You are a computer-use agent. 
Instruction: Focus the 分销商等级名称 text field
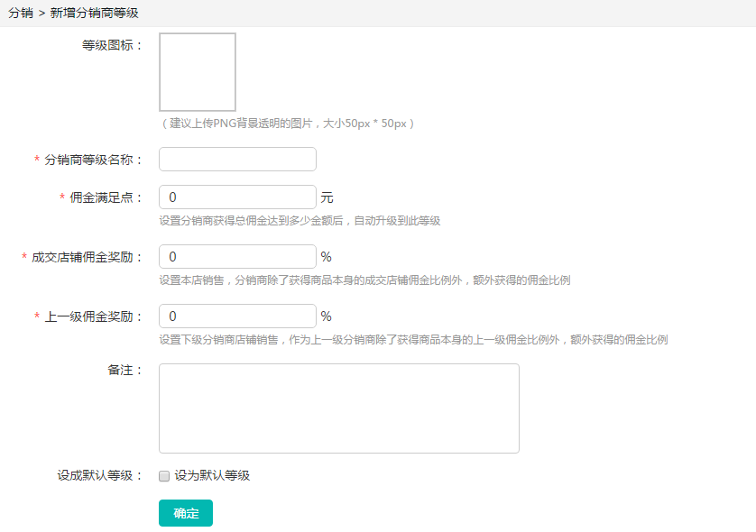237,160
